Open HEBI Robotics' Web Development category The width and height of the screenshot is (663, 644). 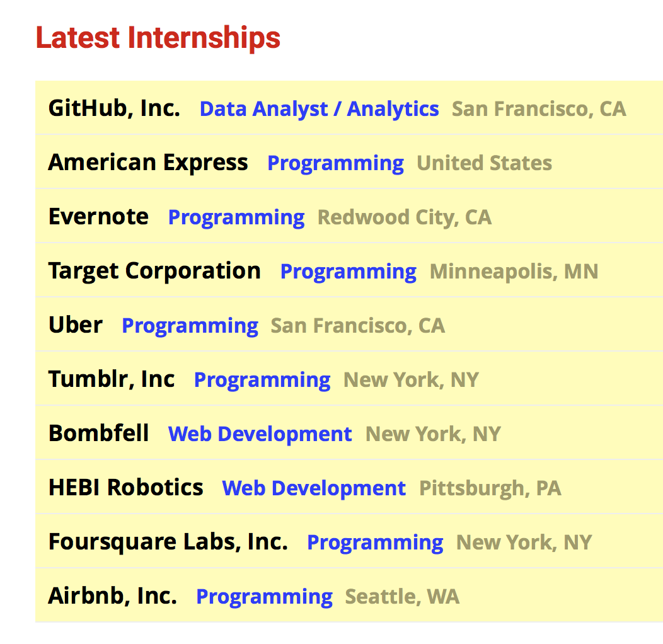tap(313, 488)
